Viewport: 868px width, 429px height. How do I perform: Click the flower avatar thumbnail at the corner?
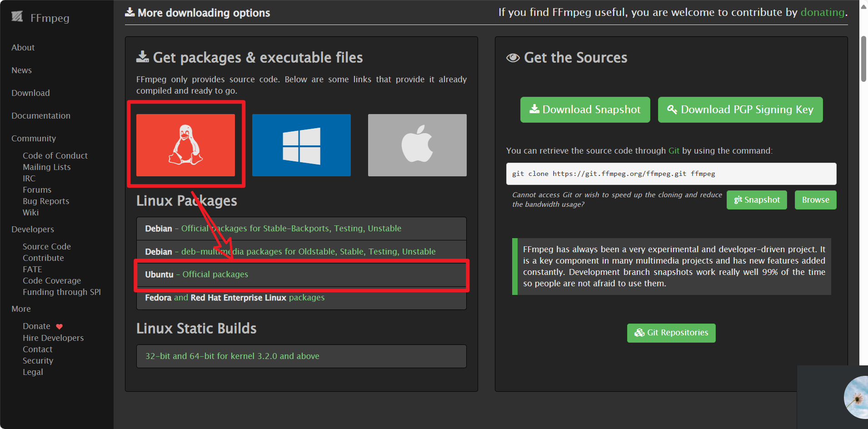point(856,397)
